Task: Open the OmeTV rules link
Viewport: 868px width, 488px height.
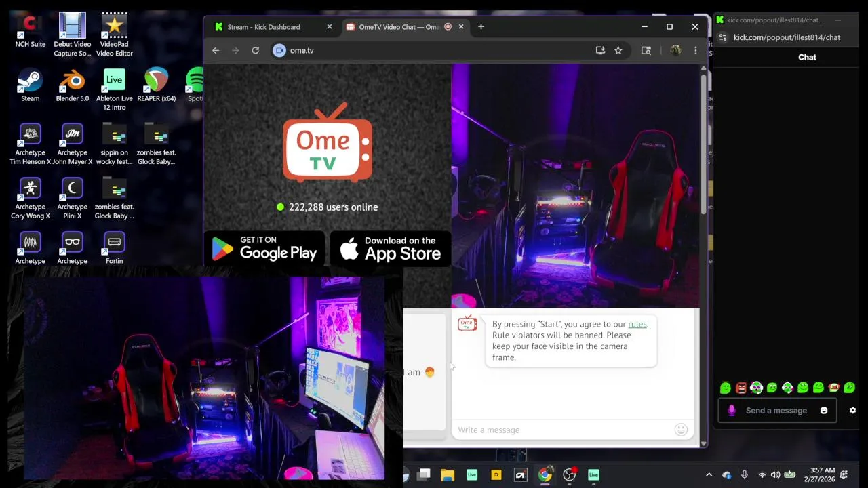Action: [x=637, y=324]
